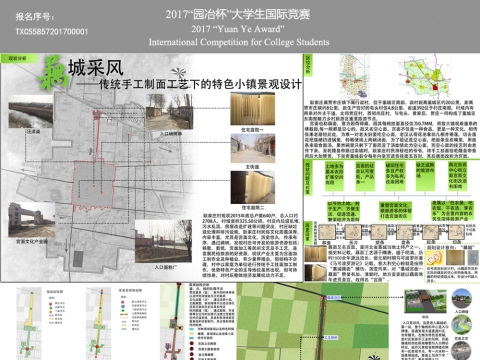Viewport: 480px width, 360px height.
Task: Click the 现状问题及对策 vertical green section label
Action: click(x=308, y=178)
